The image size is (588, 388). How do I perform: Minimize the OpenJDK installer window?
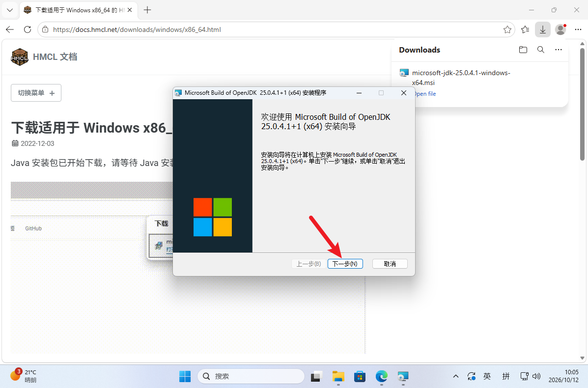click(x=359, y=93)
